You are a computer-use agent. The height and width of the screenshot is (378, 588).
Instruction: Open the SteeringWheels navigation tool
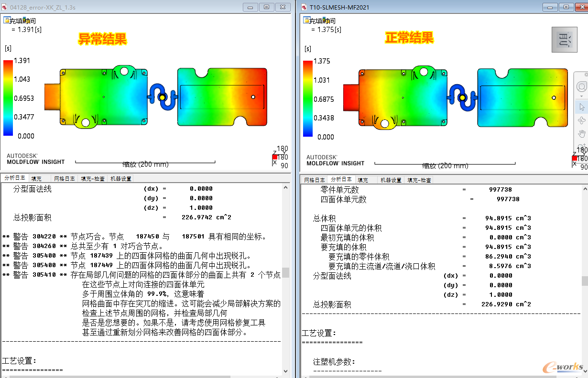[x=582, y=86]
